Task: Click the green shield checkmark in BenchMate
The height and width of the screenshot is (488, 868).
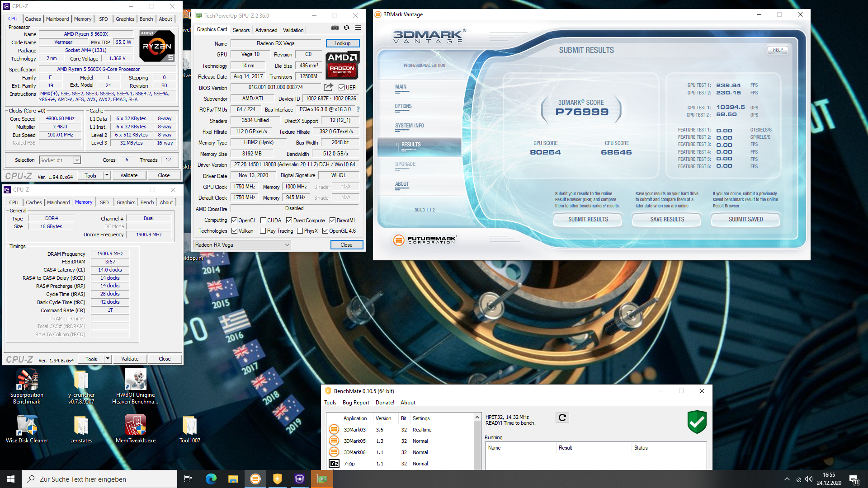Action: (x=697, y=422)
